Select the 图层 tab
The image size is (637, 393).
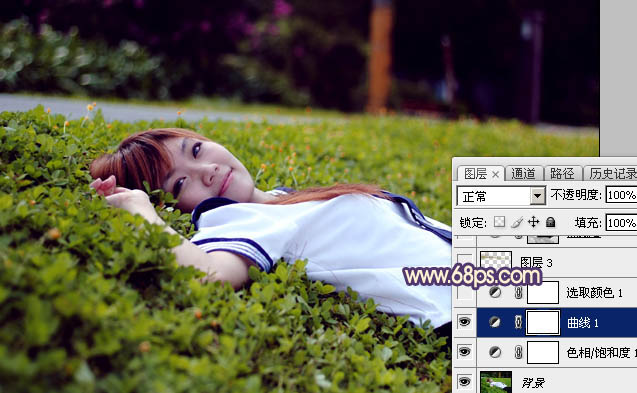pos(476,174)
